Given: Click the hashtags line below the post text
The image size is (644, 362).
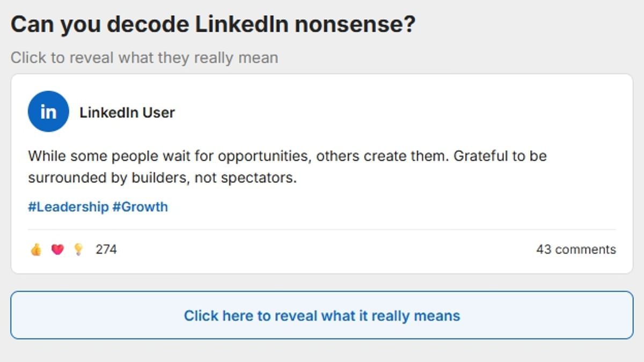Looking at the screenshot, I should 97,206.
